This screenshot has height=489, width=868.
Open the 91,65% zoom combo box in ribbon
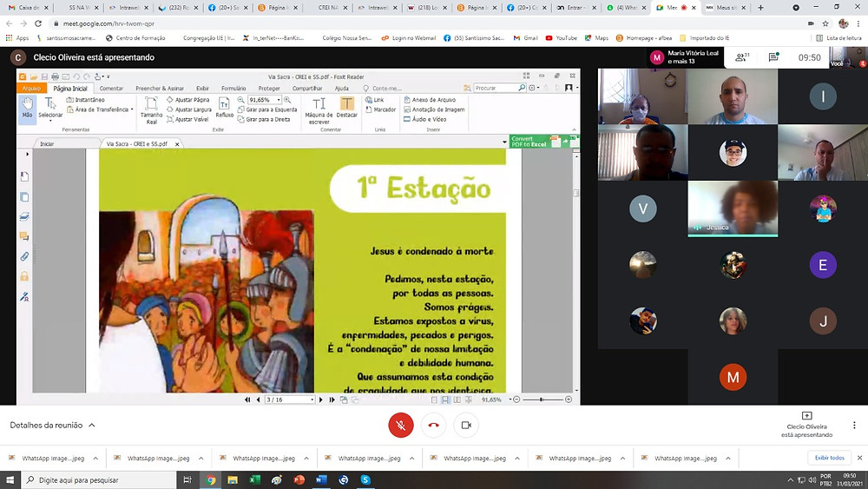pos(265,100)
